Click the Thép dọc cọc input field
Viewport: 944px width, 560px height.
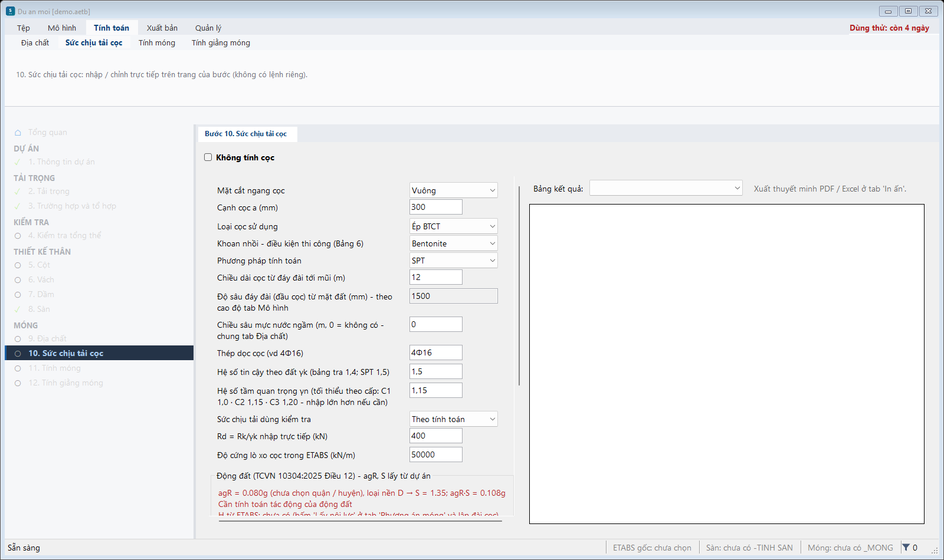(436, 353)
